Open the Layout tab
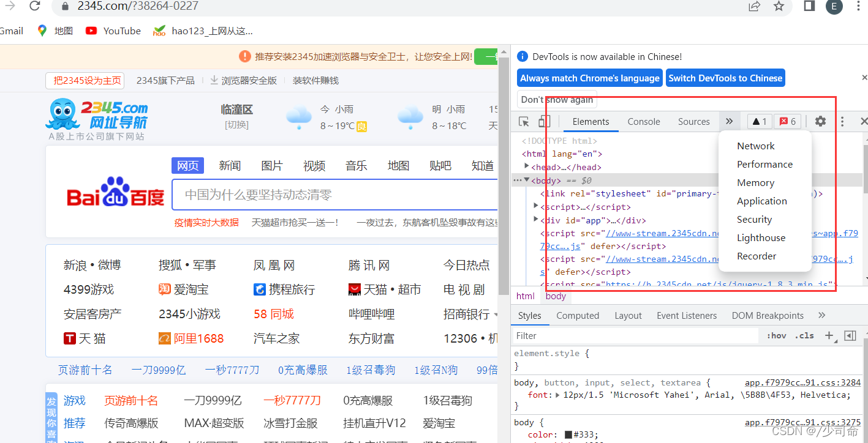 (628, 315)
